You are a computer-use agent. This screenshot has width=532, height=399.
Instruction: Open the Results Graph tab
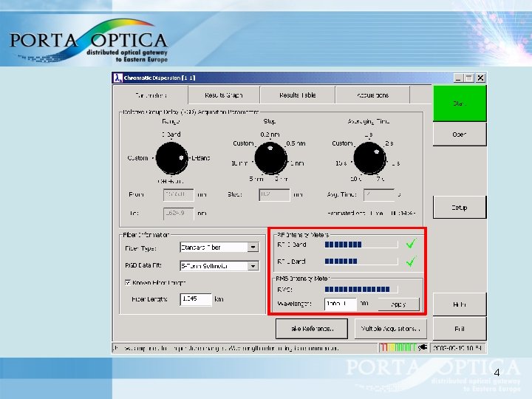224,95
